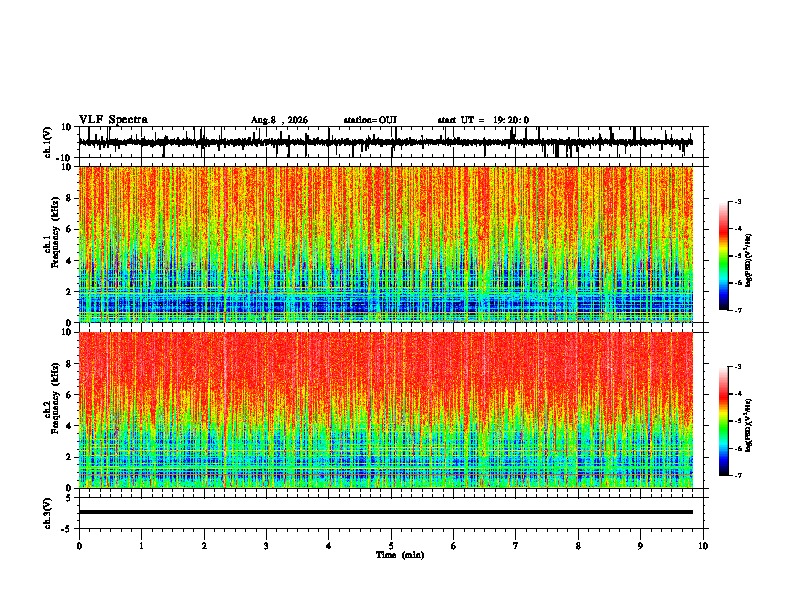792x612 pixels.
Task: Click the "6" tick on ch.2 frequency axis
Action: pos(69,395)
